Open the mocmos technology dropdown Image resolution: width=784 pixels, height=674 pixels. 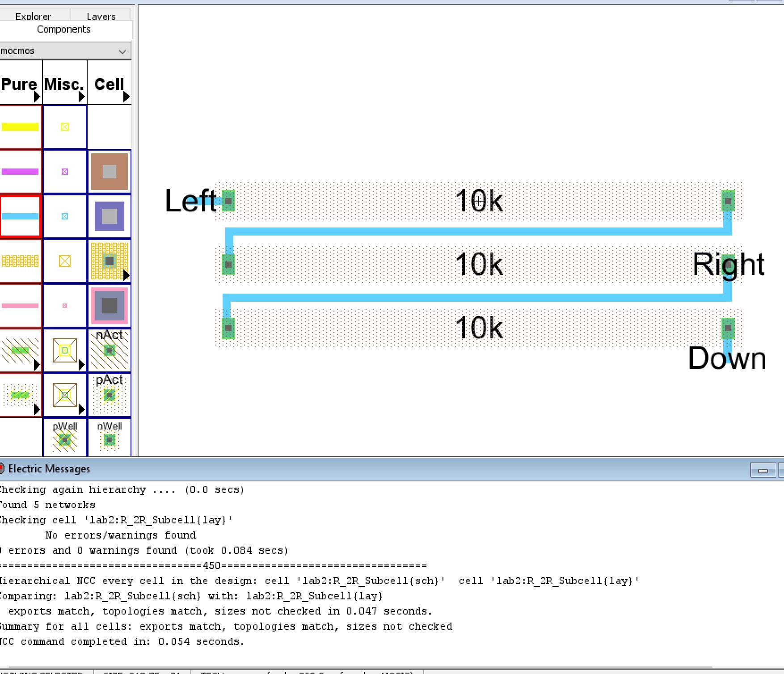[65, 51]
